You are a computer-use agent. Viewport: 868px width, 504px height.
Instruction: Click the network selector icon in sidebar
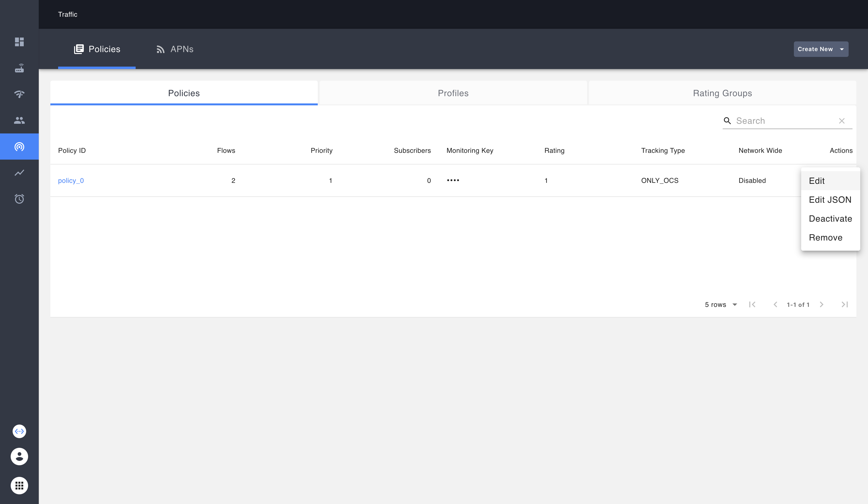(x=19, y=431)
